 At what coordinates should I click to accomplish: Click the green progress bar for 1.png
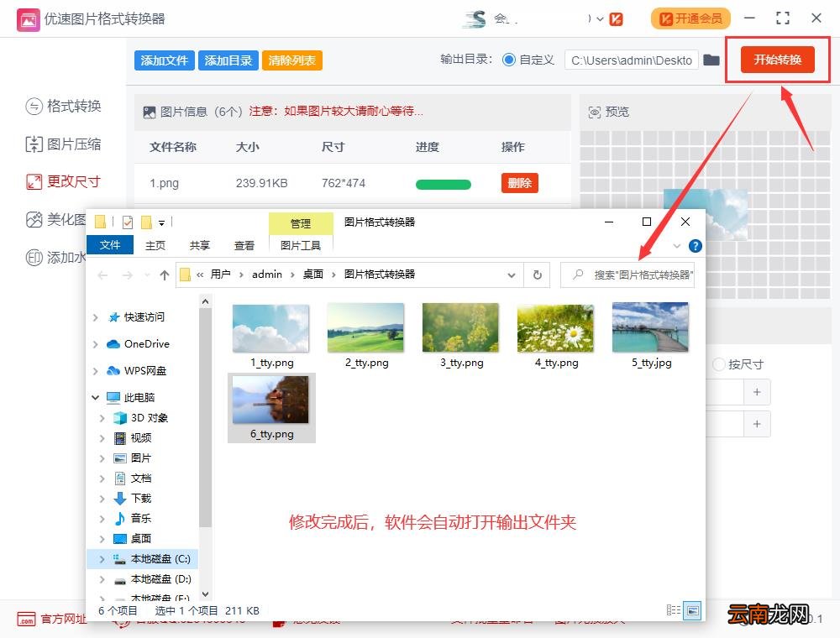click(443, 184)
